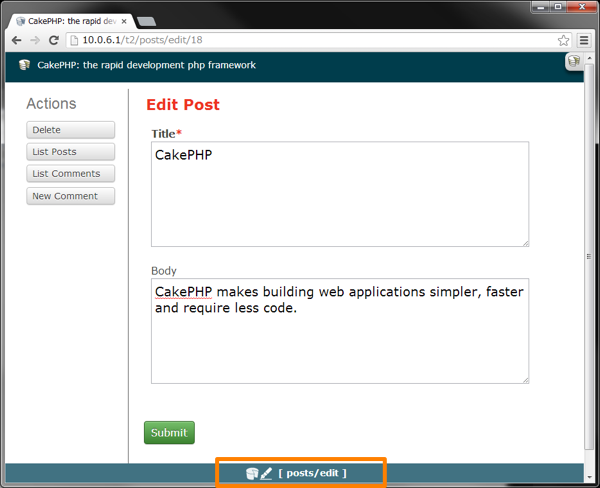600x488 pixels.
Task: Reload the page with the refresh icon
Action: 54,40
